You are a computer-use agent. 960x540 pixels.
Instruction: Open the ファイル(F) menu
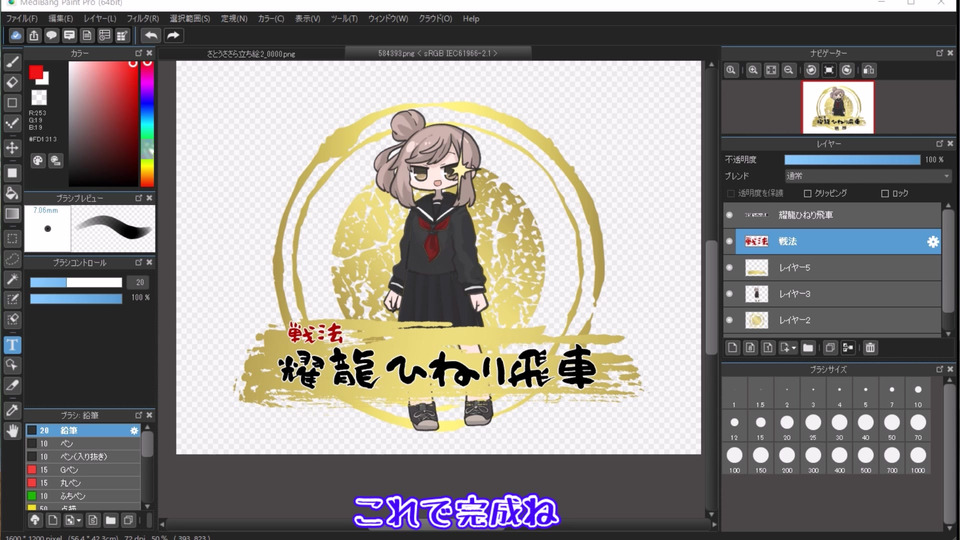[x=21, y=19]
